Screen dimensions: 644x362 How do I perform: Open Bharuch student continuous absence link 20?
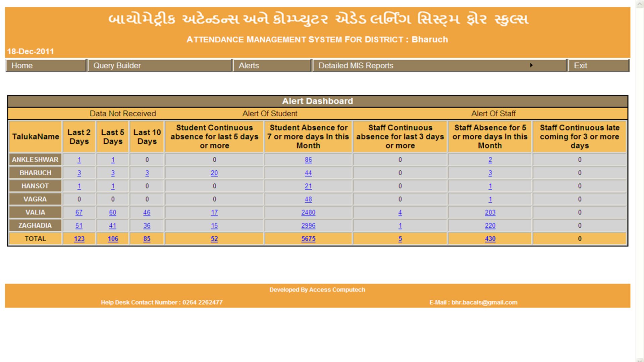(214, 173)
